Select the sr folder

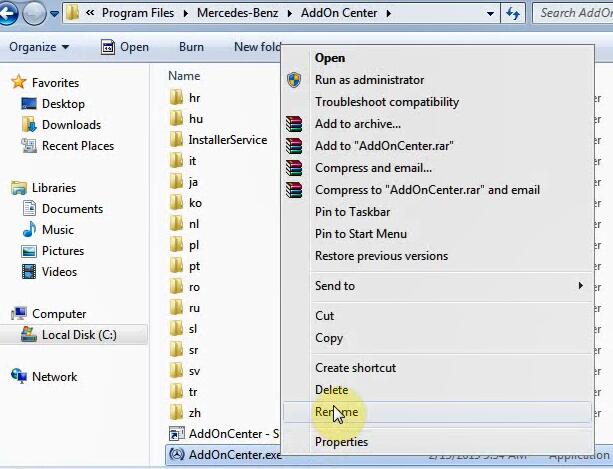[184, 350]
